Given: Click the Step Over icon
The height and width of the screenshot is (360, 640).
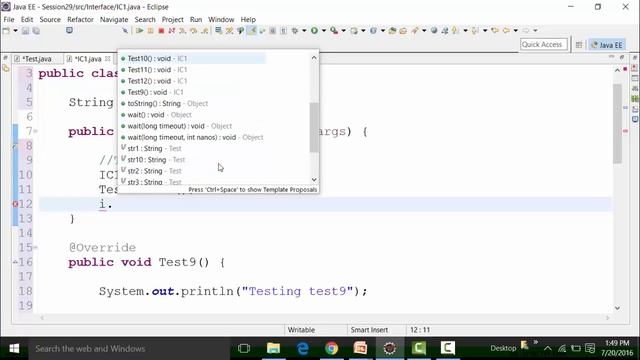Looking at the screenshot, I should (193, 31).
